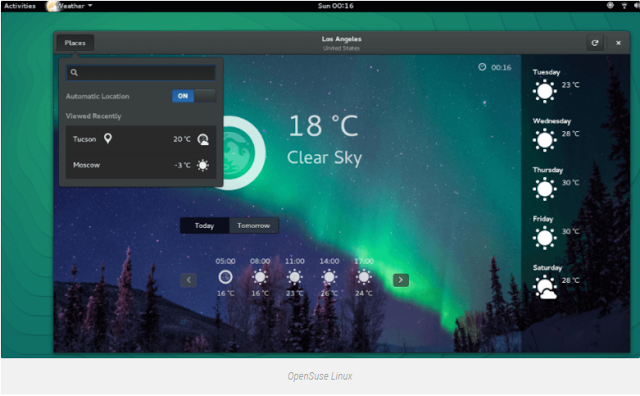The height and width of the screenshot is (396, 640).
Task: Click the large moon current-condition icon
Action: tap(244, 153)
